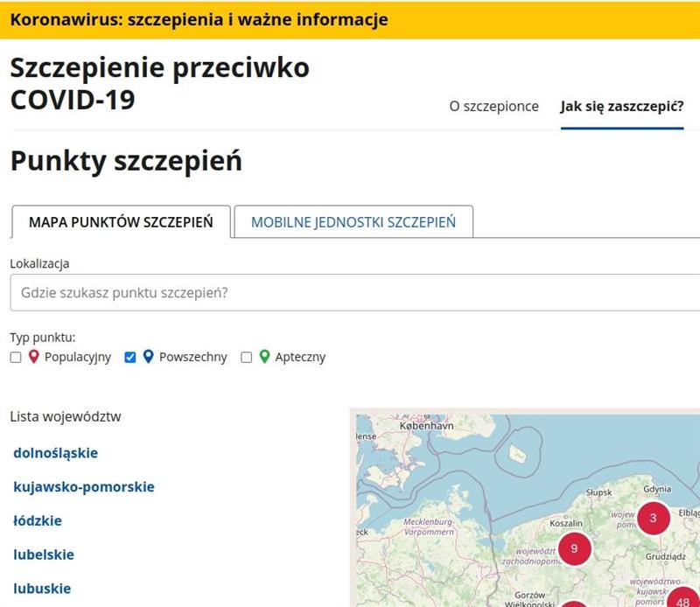
Task: Click the red Populacyjny pin icon
Action: pos(34,357)
